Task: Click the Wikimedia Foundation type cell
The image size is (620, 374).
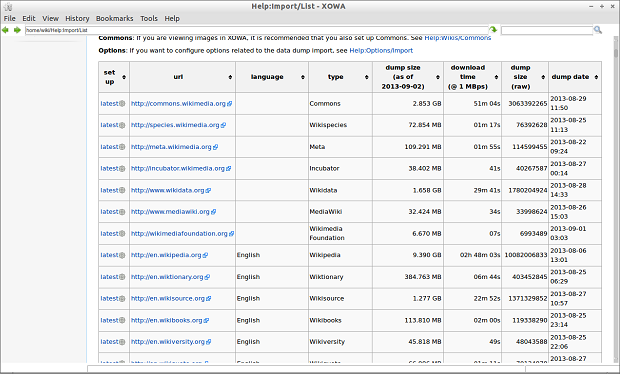Action: [340, 233]
